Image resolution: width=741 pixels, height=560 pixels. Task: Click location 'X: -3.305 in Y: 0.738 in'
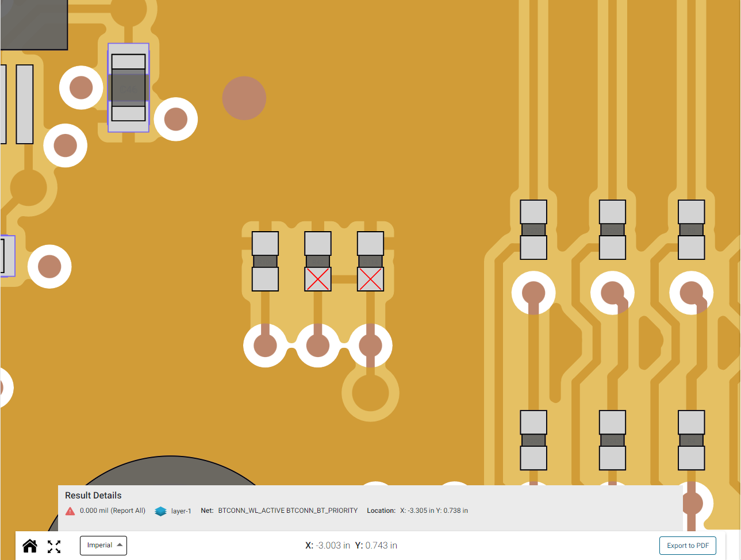(434, 511)
